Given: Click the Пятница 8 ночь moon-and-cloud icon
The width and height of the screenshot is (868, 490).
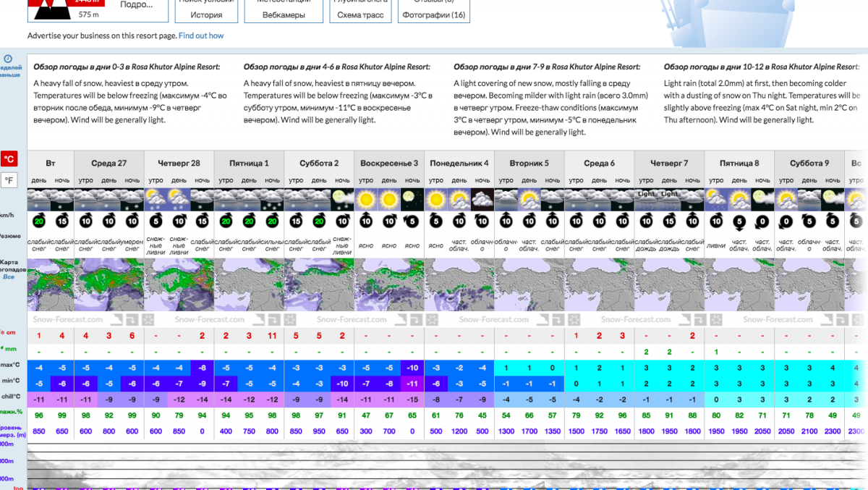Looking at the screenshot, I should [762, 199].
